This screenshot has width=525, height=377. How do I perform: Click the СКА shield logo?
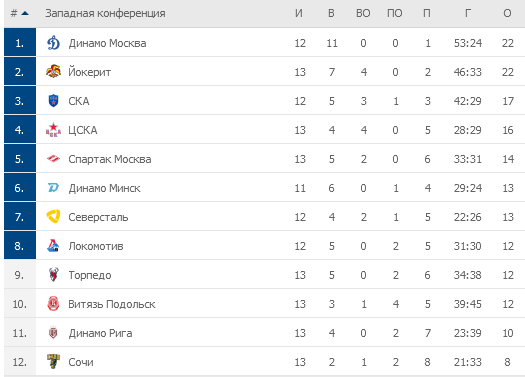(x=53, y=101)
